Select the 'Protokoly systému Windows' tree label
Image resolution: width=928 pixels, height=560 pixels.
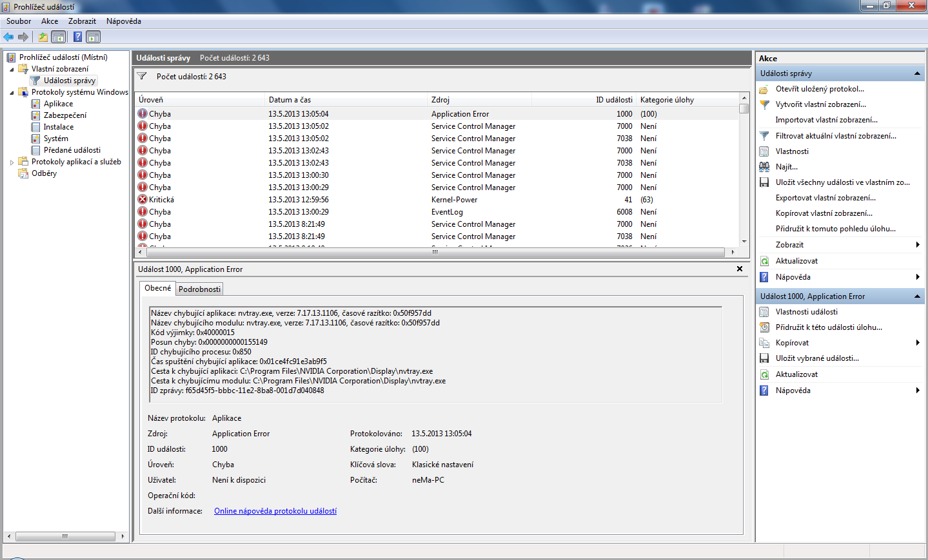[80, 92]
